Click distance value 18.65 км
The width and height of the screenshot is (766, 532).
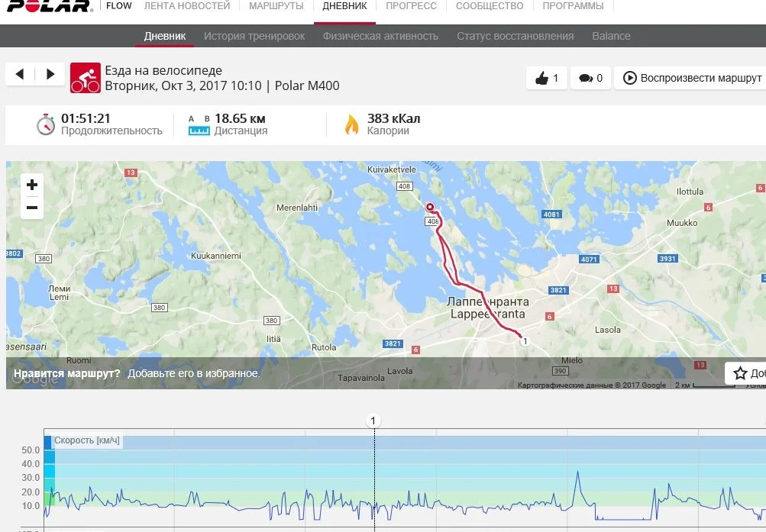(x=240, y=118)
